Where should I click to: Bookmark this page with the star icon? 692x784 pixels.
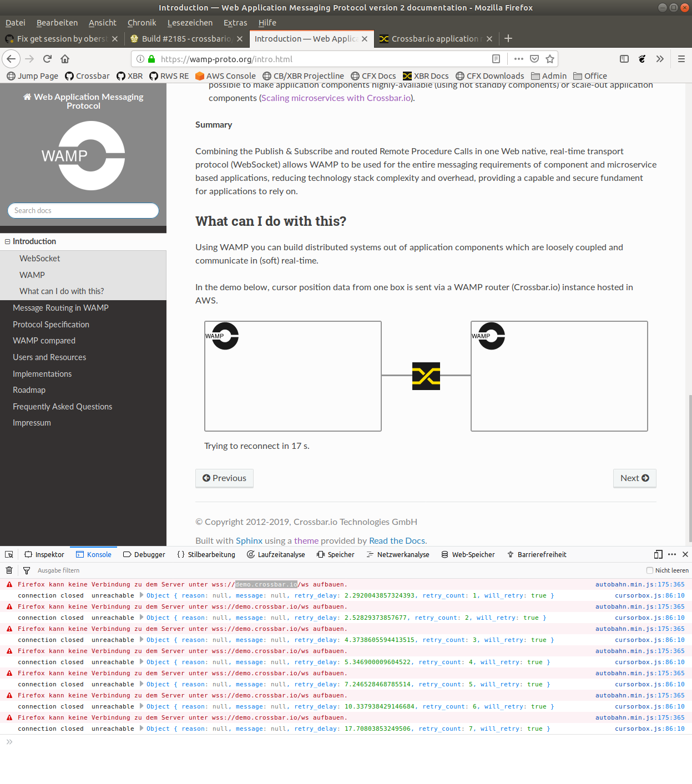[550, 59]
